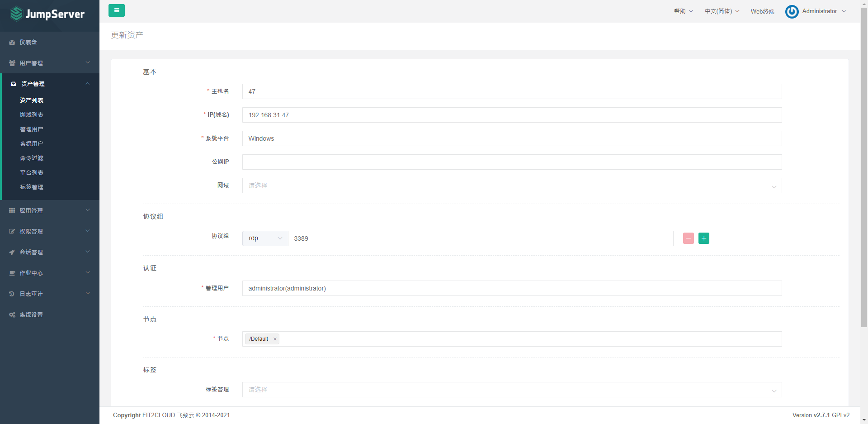Open 网域列表 in sidebar
Screen dimensions: 868x424
click(x=32, y=115)
